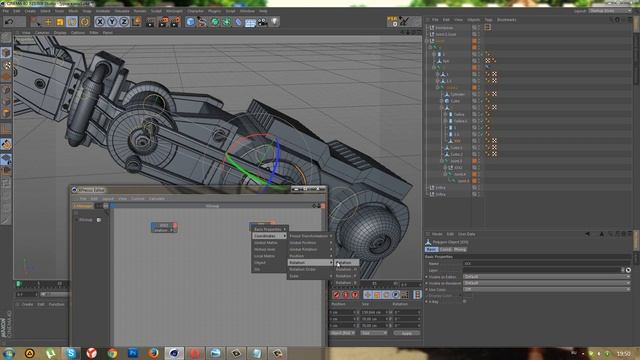Select the Live Selection tool
This screenshot has width=640, height=360.
point(36,22)
